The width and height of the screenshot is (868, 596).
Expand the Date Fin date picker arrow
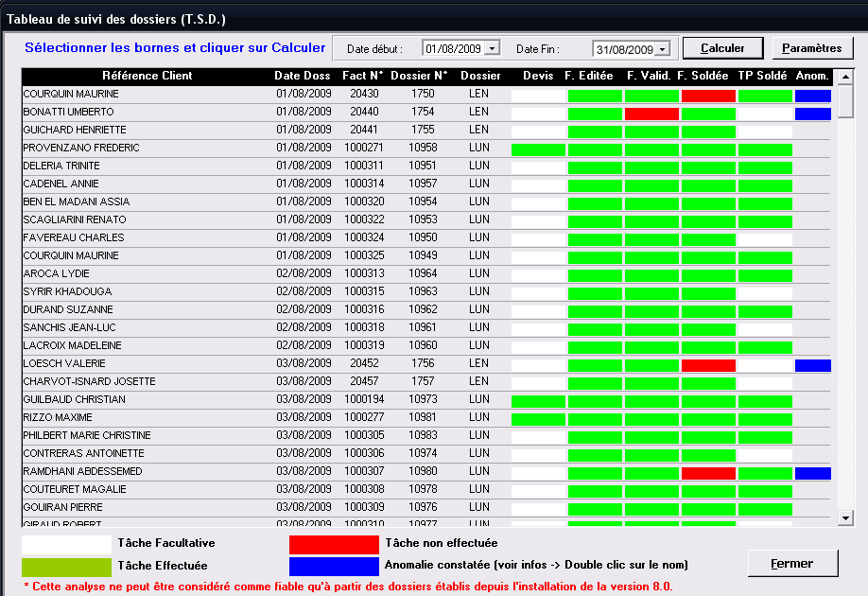(x=662, y=49)
